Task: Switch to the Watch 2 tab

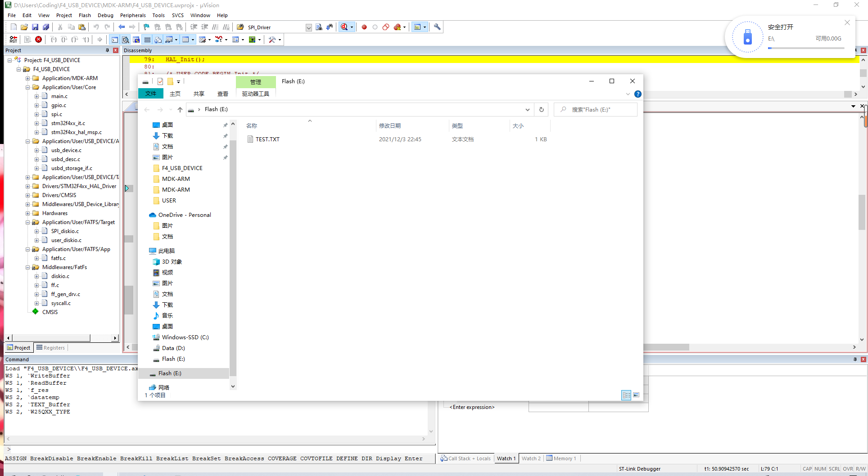Action: click(x=531, y=458)
